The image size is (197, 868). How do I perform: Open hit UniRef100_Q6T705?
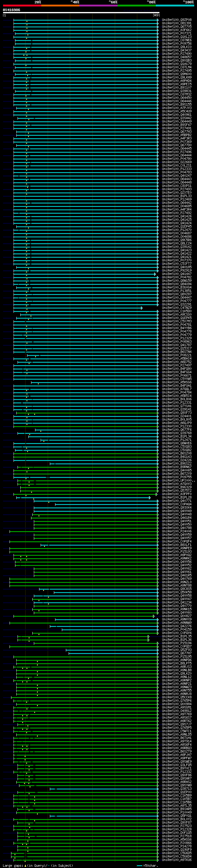point(177,26)
